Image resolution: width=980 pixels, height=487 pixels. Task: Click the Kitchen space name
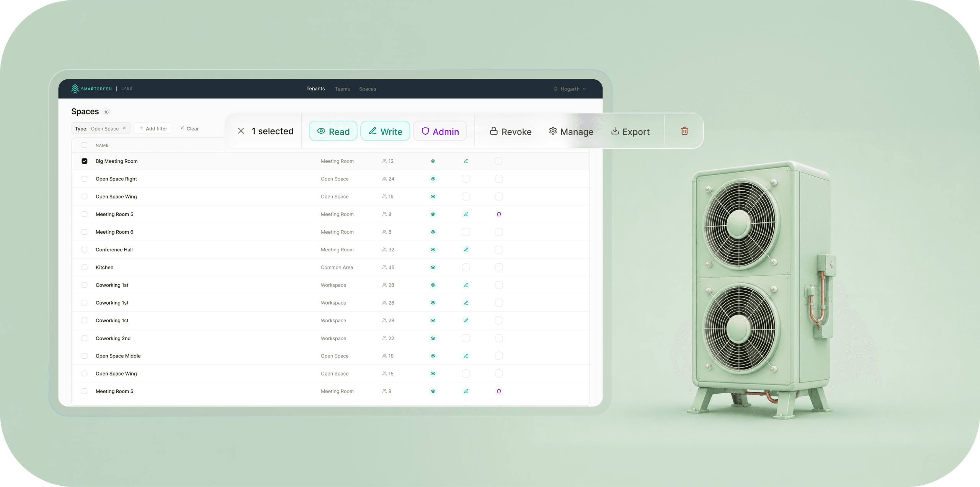point(105,267)
